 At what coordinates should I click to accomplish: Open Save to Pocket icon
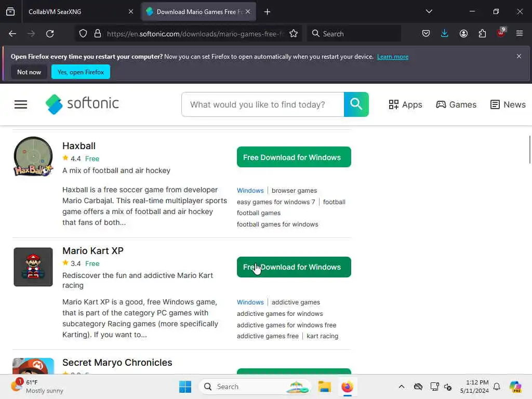(426, 34)
